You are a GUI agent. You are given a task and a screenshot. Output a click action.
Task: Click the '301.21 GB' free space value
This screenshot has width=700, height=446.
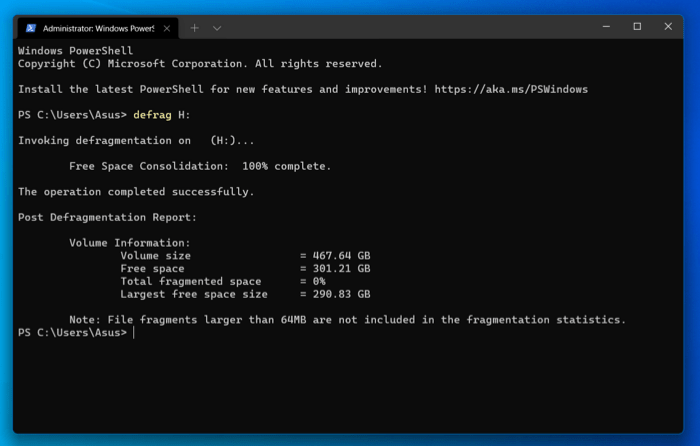point(341,269)
